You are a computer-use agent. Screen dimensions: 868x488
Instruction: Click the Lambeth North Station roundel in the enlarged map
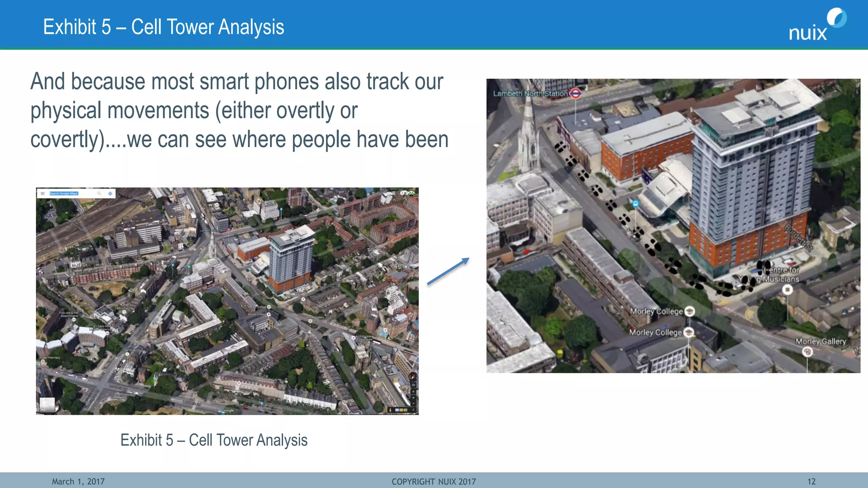point(575,93)
